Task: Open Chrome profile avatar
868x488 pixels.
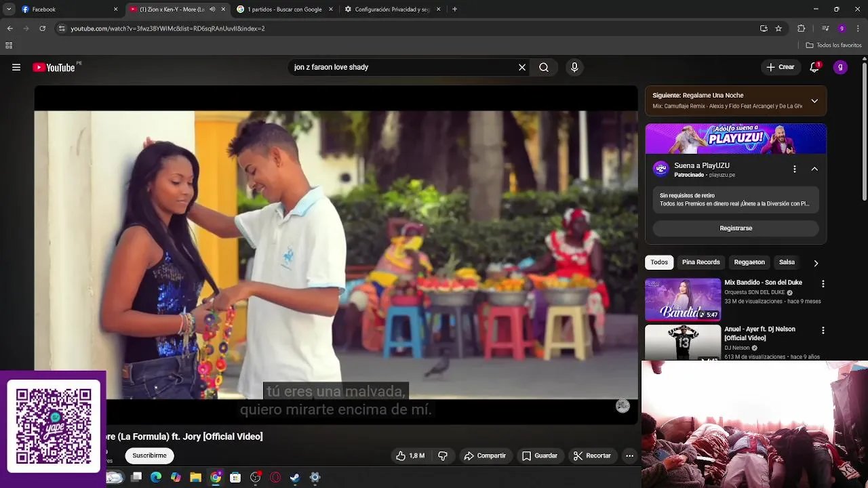Action: tap(842, 28)
